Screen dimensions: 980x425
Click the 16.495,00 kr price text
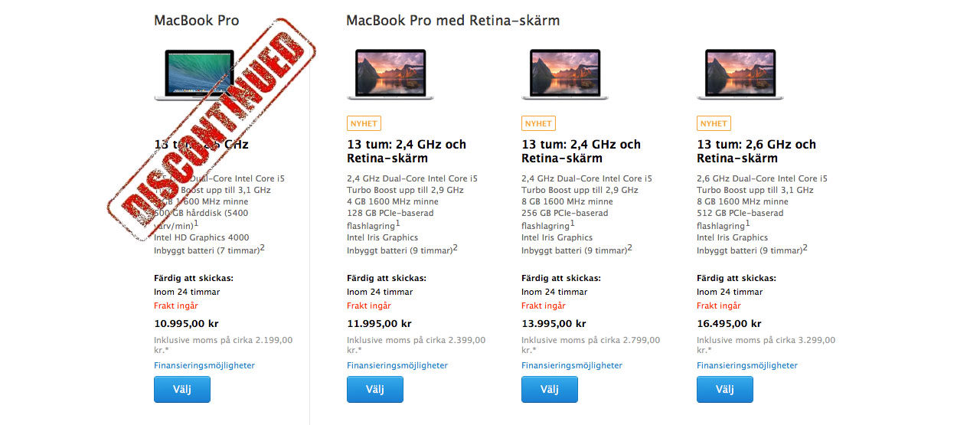(729, 324)
